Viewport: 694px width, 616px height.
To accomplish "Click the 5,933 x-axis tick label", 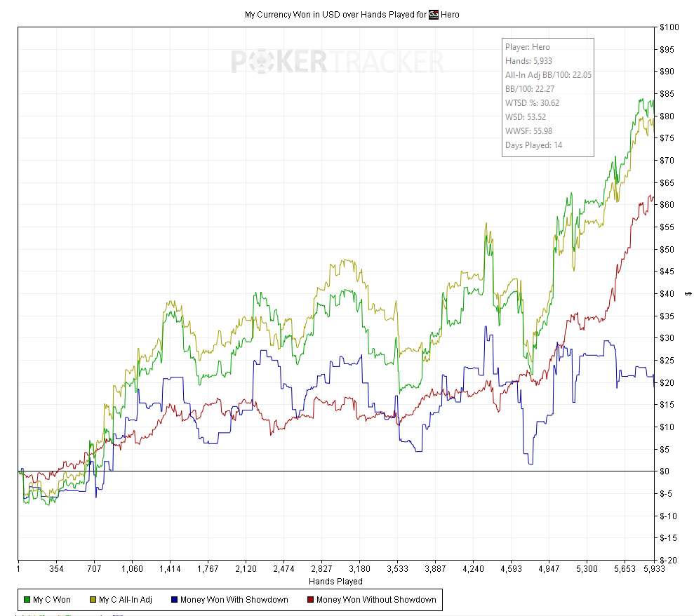I will point(654,569).
